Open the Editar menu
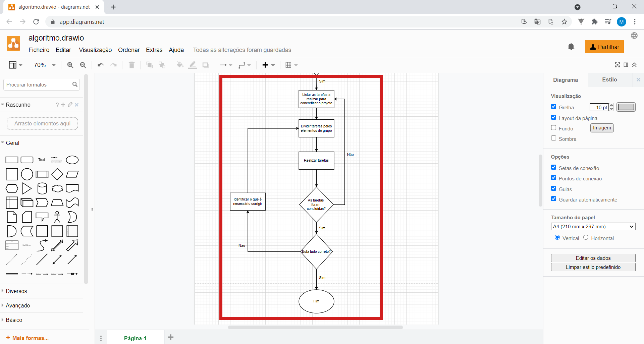 (63, 50)
